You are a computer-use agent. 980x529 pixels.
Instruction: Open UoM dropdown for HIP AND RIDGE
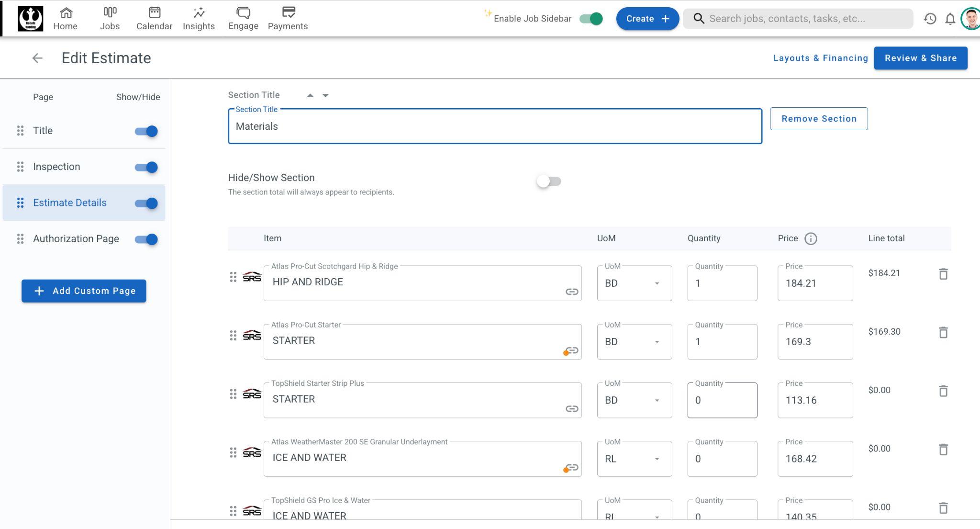(x=634, y=283)
